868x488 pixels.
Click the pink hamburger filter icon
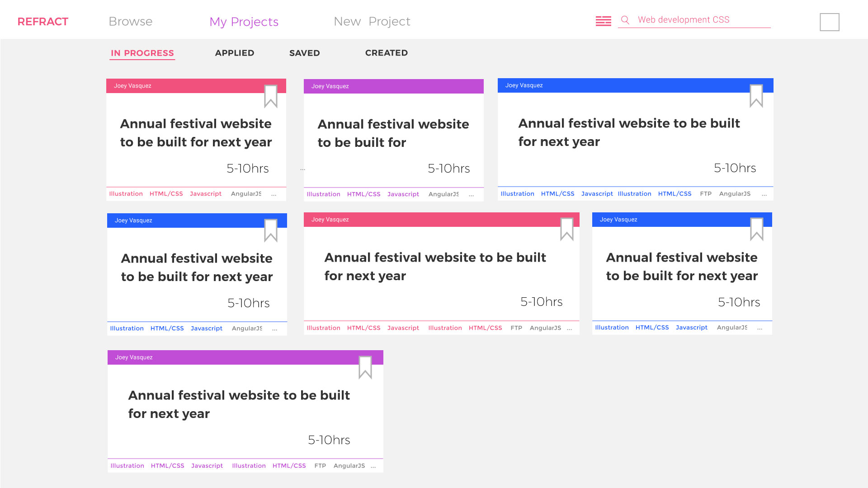[603, 21]
